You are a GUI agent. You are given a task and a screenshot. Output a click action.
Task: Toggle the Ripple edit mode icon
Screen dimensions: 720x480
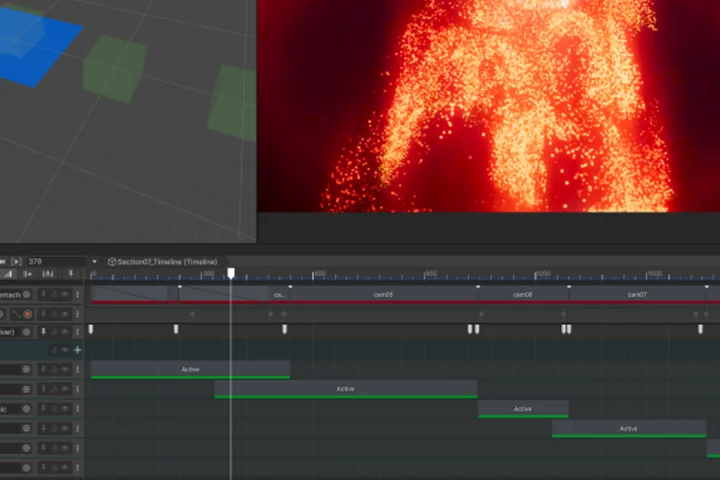(x=28, y=274)
